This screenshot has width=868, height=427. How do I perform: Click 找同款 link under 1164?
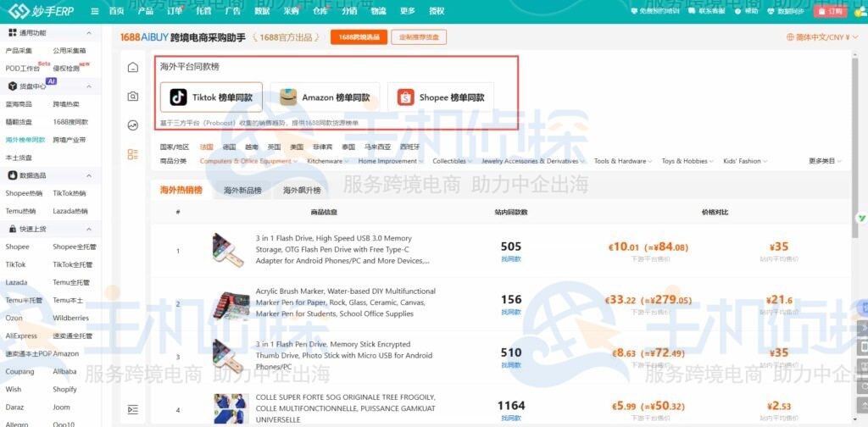tap(511, 419)
